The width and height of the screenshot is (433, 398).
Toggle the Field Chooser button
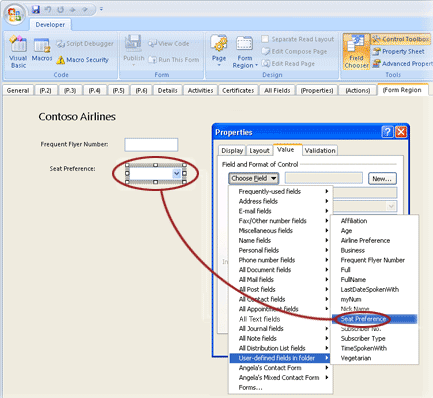(x=356, y=52)
